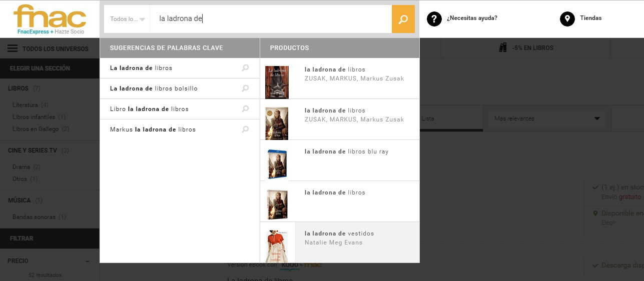Choose product 'la ladrona de vestidos' by Natalie Meg Evans
The image size is (644, 281).
pyautogui.click(x=340, y=242)
